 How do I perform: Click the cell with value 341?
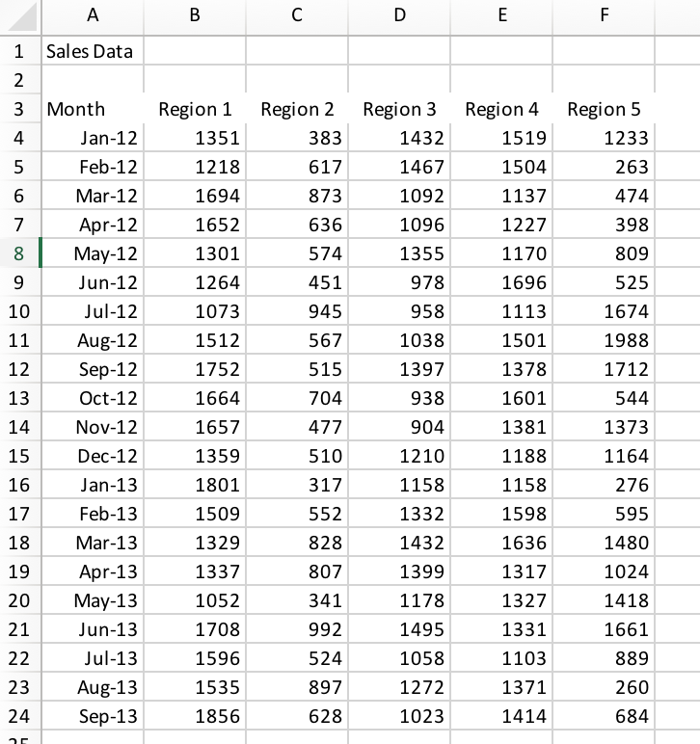click(x=297, y=600)
